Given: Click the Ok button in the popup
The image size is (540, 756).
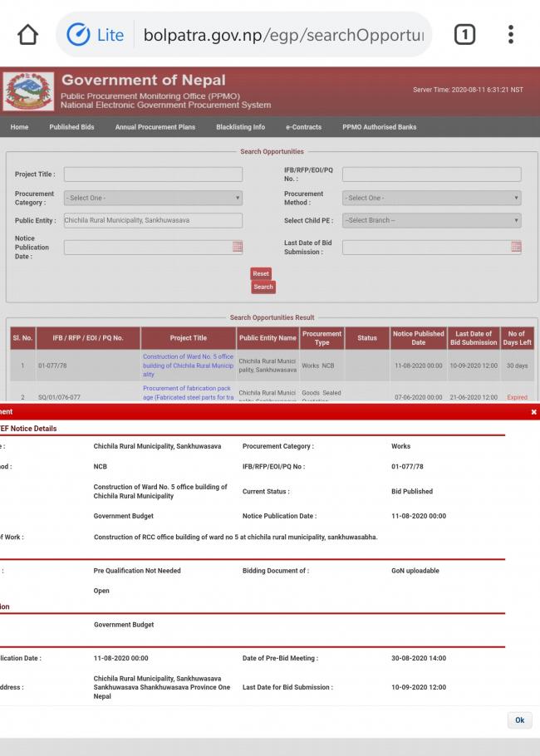Looking at the screenshot, I should (520, 719).
